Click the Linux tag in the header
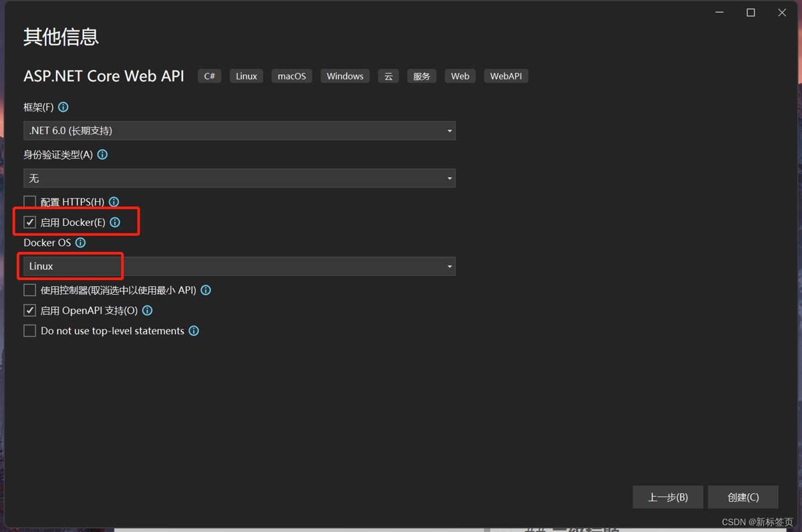The width and height of the screenshot is (802, 532). tap(247, 76)
